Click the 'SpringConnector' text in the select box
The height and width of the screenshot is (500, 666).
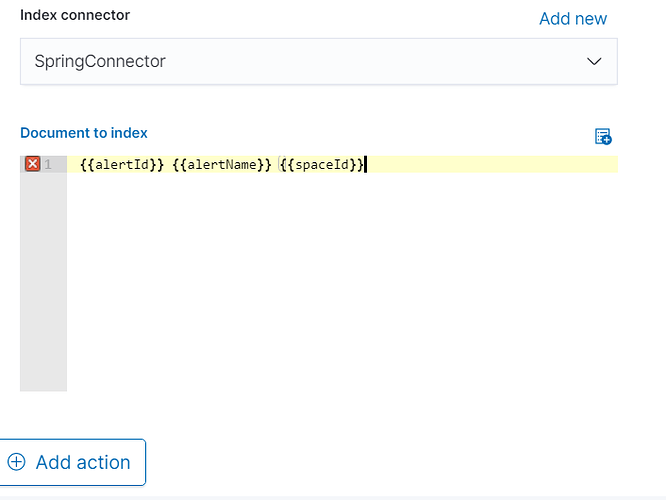point(100,61)
